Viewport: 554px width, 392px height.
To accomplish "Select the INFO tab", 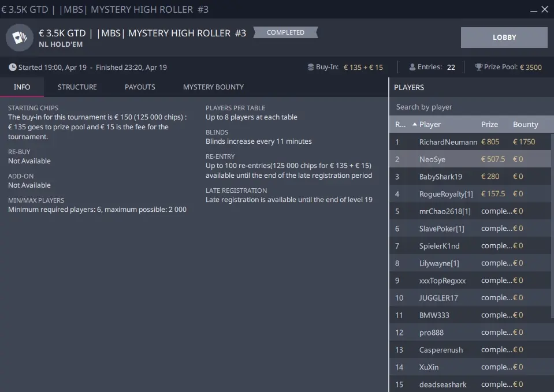I will [22, 87].
